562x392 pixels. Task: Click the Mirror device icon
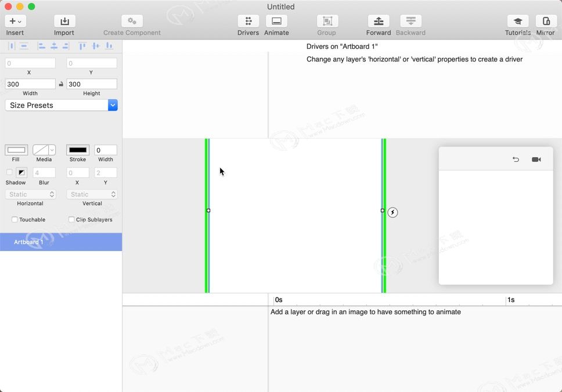546,21
